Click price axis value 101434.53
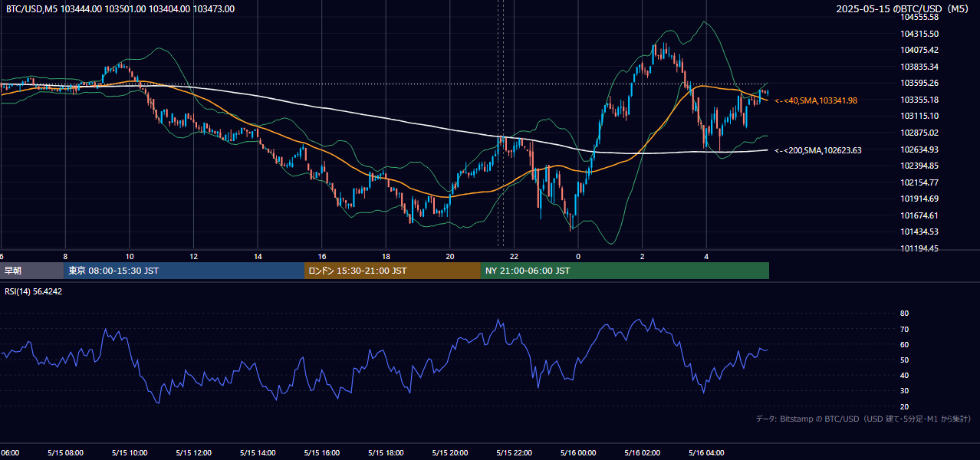 coord(919,232)
